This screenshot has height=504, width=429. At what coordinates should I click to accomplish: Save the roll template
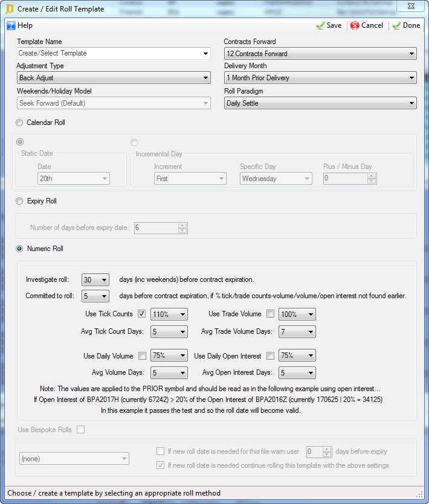[x=329, y=26]
